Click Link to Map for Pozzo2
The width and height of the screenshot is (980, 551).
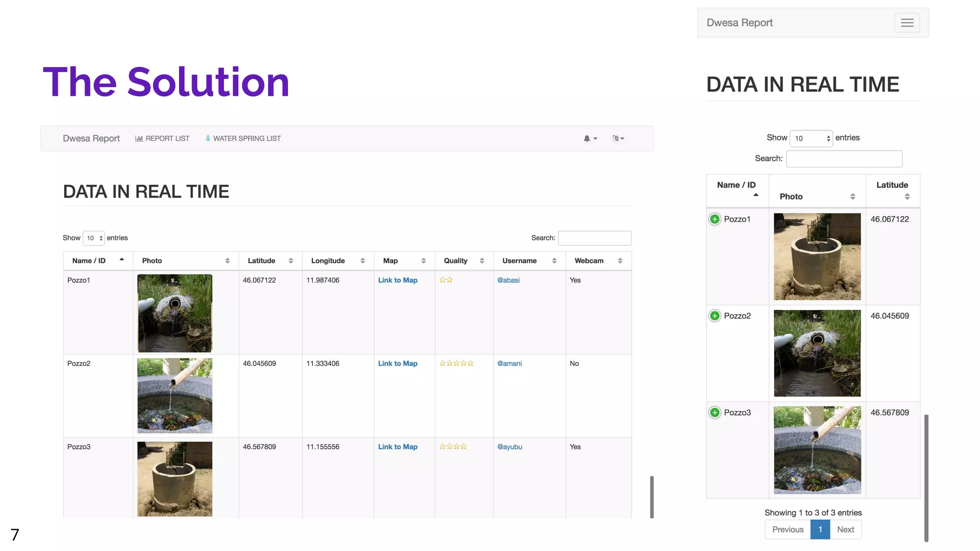(x=398, y=364)
